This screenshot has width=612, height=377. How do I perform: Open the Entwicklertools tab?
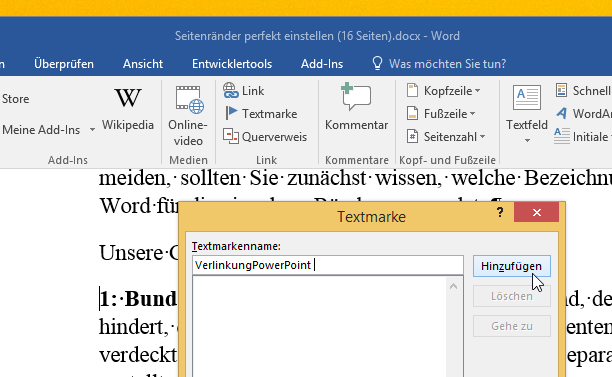click(232, 64)
